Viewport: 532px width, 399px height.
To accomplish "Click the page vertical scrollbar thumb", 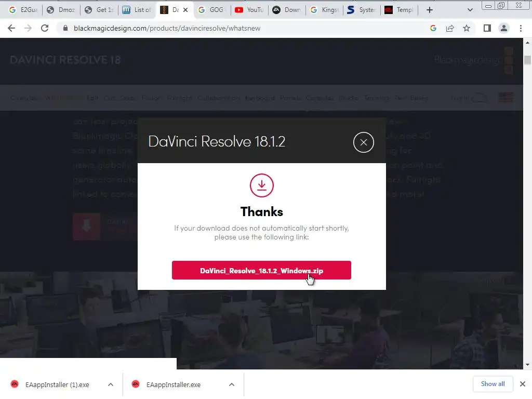I will (527, 60).
